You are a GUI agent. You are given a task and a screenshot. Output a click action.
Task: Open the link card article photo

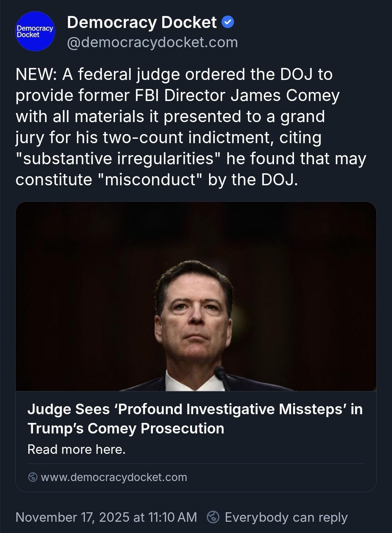point(196,296)
